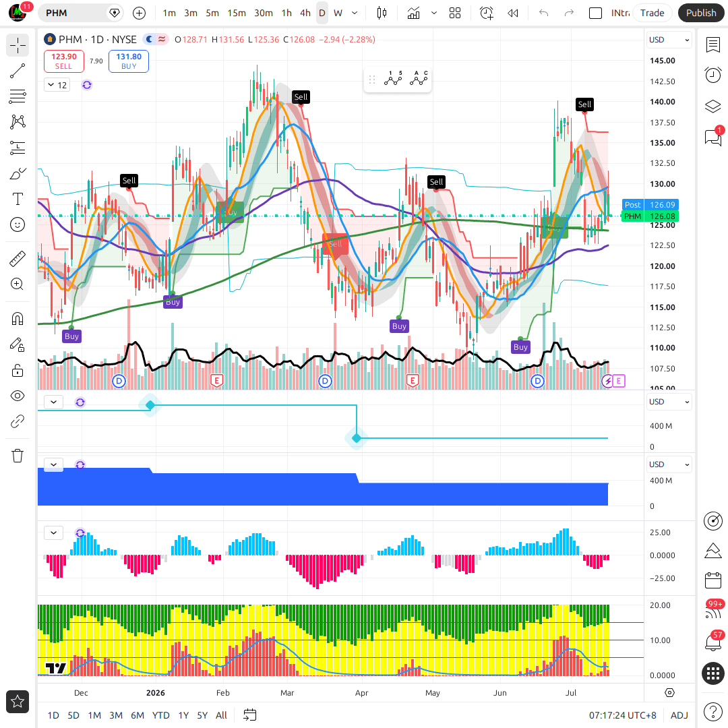Toggle stay in drawing mode

(x=18, y=344)
